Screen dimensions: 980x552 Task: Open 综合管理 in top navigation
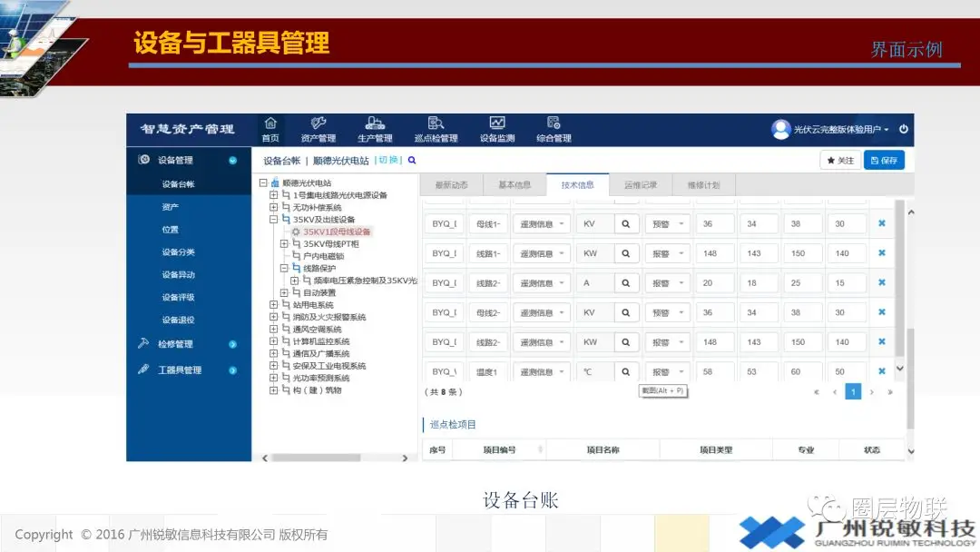click(554, 130)
